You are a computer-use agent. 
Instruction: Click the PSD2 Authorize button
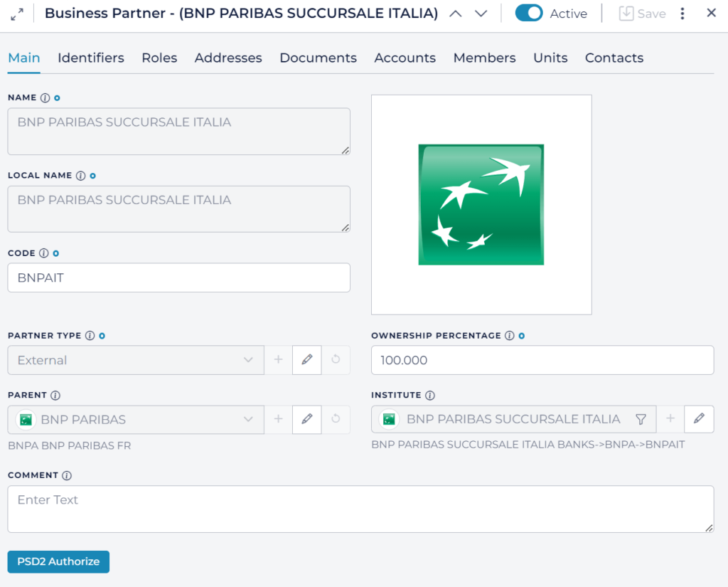(x=58, y=561)
